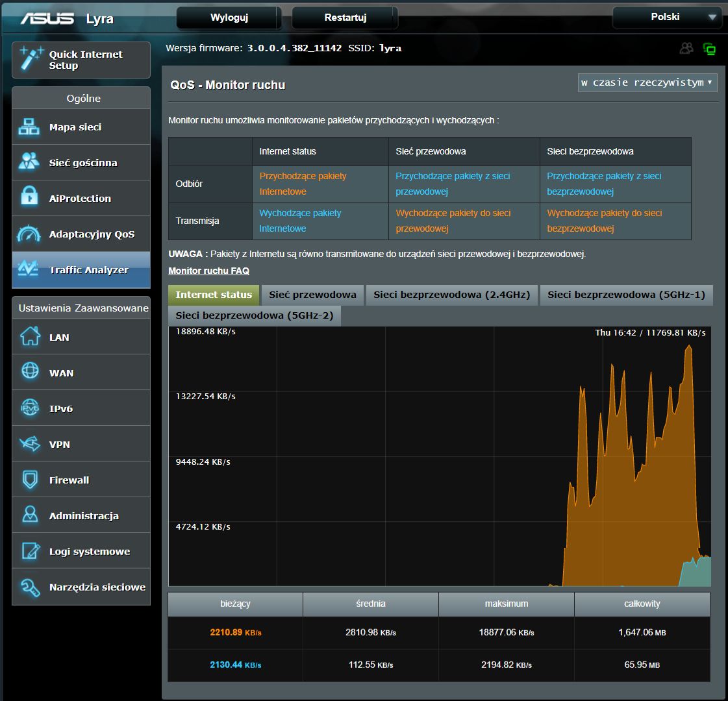This screenshot has height=701, width=728.
Task: Click the average upload value 112.55 KB/s
Action: click(371, 665)
